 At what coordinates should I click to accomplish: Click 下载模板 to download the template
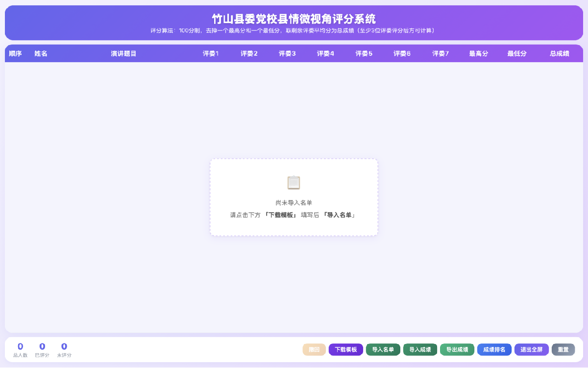tap(346, 349)
